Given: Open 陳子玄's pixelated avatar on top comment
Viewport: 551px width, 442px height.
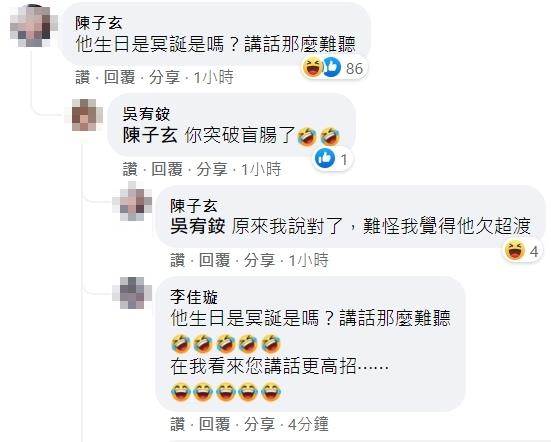Looking at the screenshot, I should pos(34,26).
